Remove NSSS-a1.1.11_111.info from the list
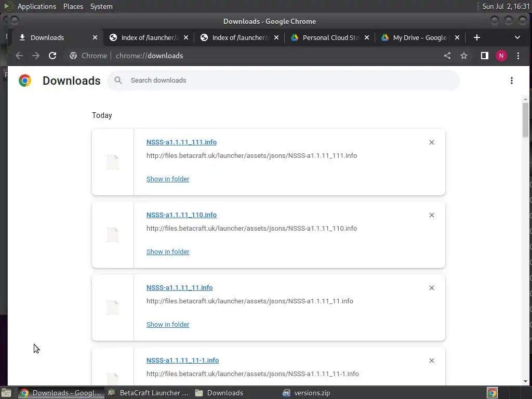This screenshot has width=532, height=399. tap(432, 142)
